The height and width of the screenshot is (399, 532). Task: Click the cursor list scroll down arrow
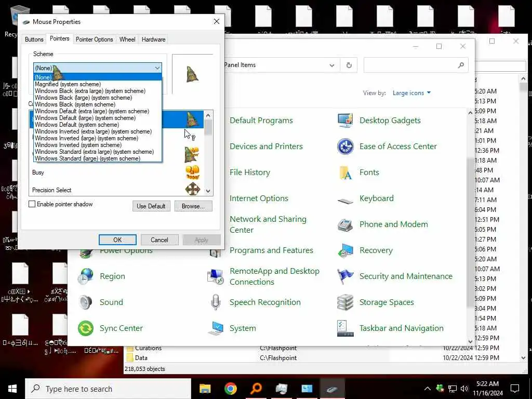tap(208, 191)
